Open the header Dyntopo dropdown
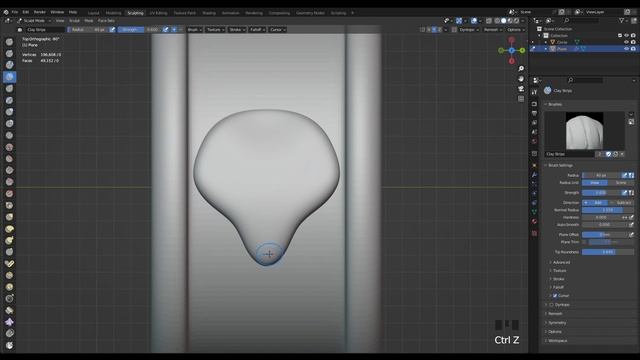This screenshot has height=360, width=640. pos(469,29)
